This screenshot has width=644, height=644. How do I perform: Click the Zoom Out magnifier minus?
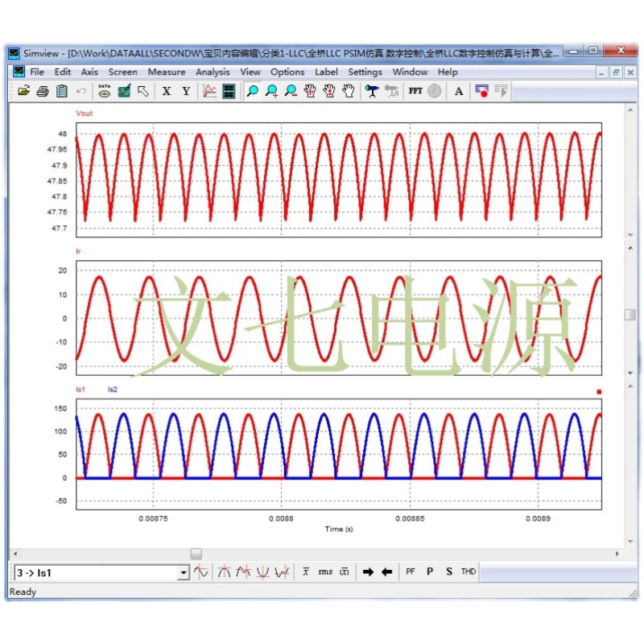click(x=291, y=91)
